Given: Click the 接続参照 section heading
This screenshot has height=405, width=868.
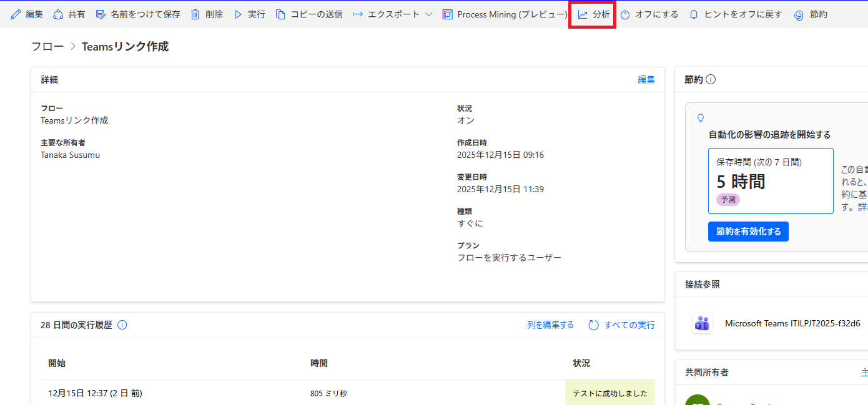Looking at the screenshot, I should [702, 284].
